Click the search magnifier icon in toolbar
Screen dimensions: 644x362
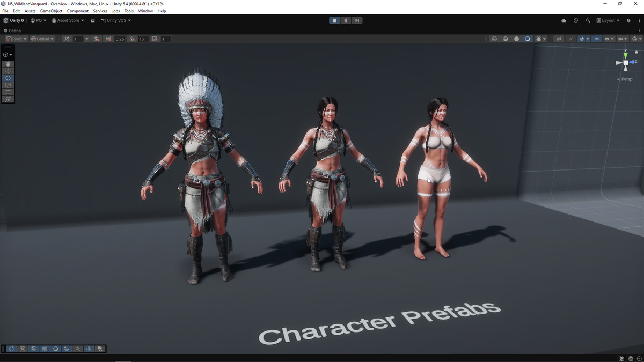click(588, 20)
